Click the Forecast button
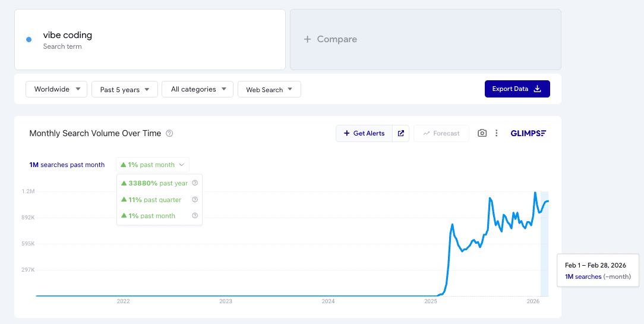The width and height of the screenshot is (644, 324). [x=441, y=133]
